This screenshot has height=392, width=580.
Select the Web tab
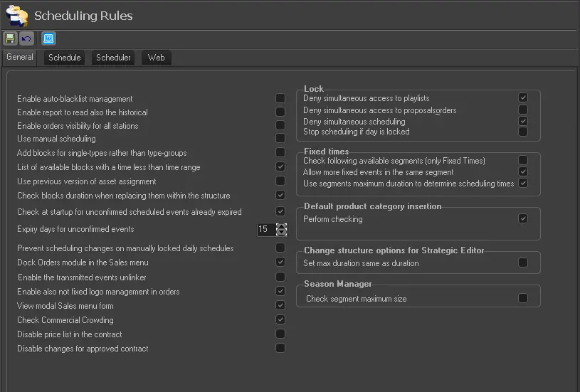(156, 58)
